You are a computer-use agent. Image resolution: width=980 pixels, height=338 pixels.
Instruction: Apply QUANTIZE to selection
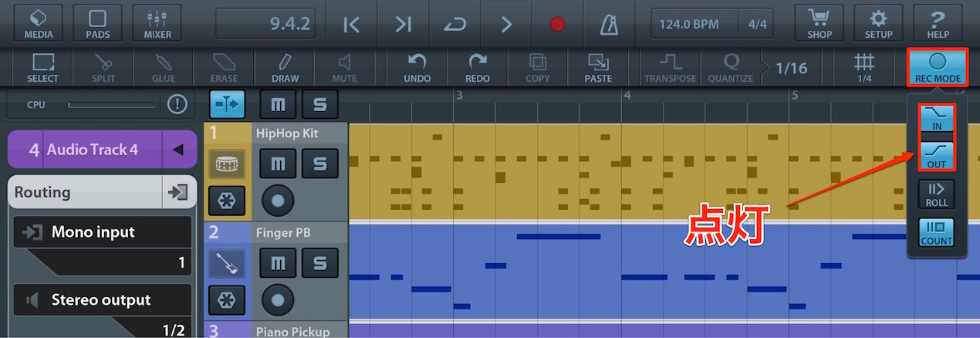coord(731,68)
